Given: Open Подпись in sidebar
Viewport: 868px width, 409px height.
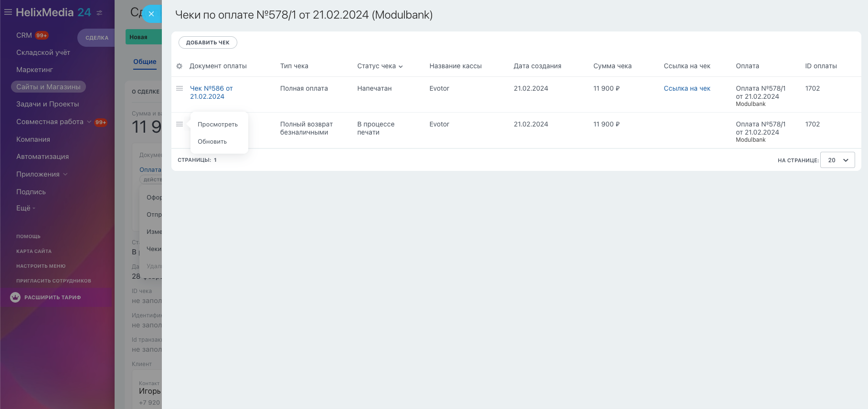Looking at the screenshot, I should click(x=31, y=192).
